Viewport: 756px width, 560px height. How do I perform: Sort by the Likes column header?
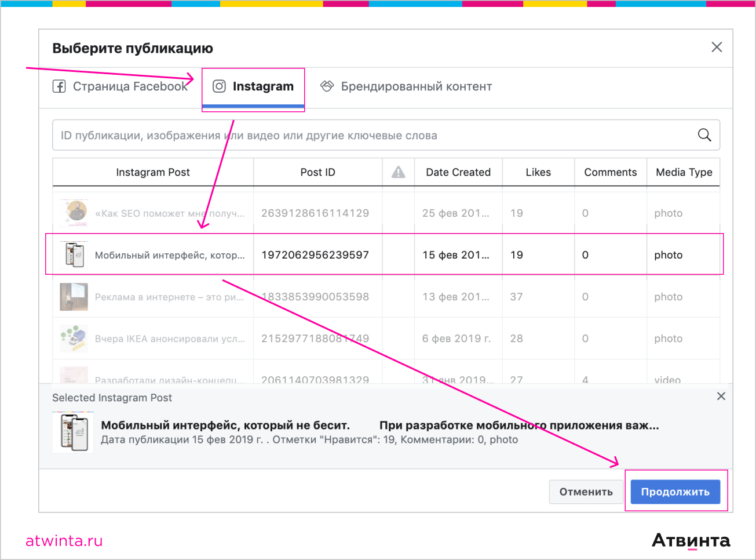[538, 172]
